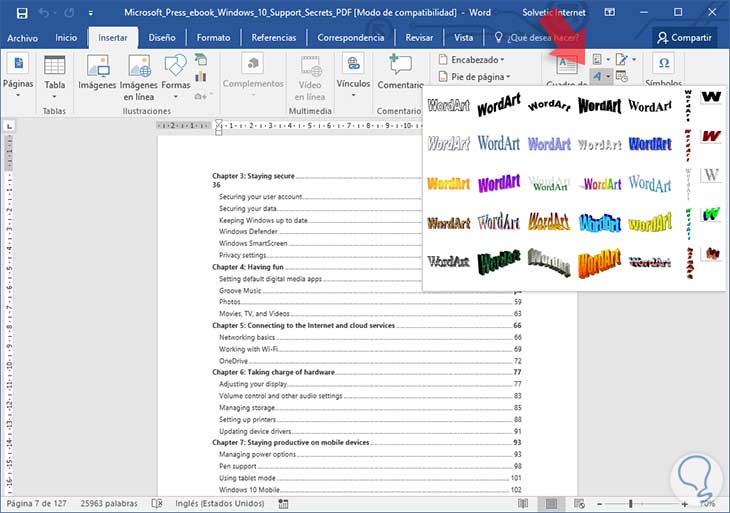Click the 25963 palabras word count
Screen dimensions: 730x513
pos(109,503)
